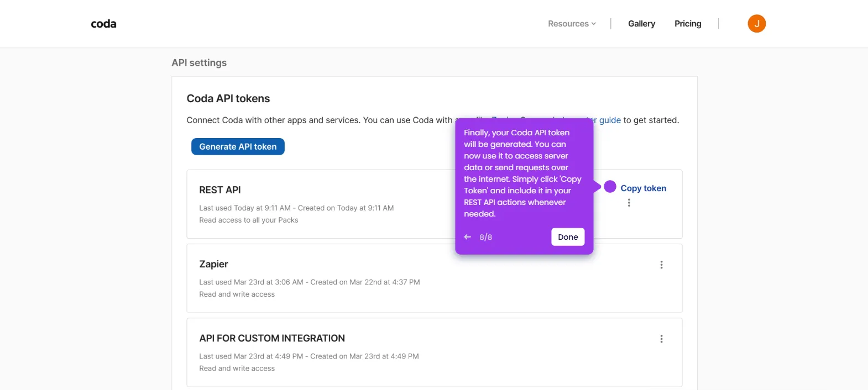Image resolution: width=868 pixels, height=390 pixels.
Task: Click the API settings heading
Action: [199, 63]
